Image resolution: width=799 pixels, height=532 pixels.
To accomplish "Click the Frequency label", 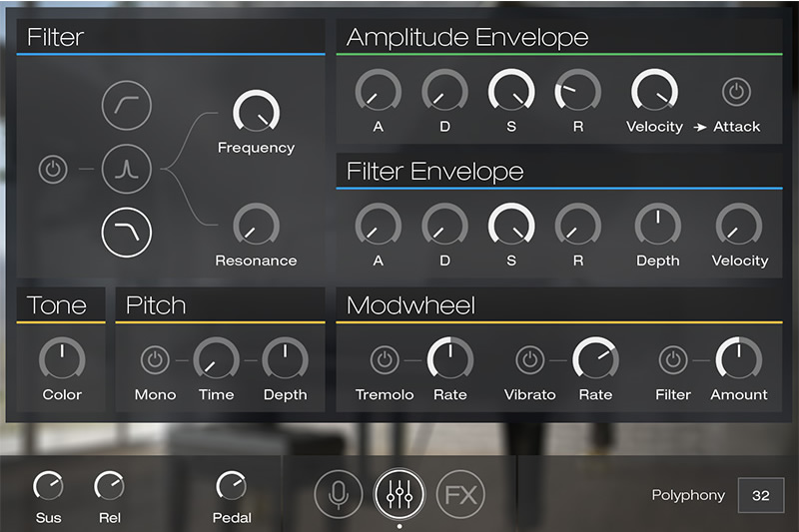I will 257,148.
